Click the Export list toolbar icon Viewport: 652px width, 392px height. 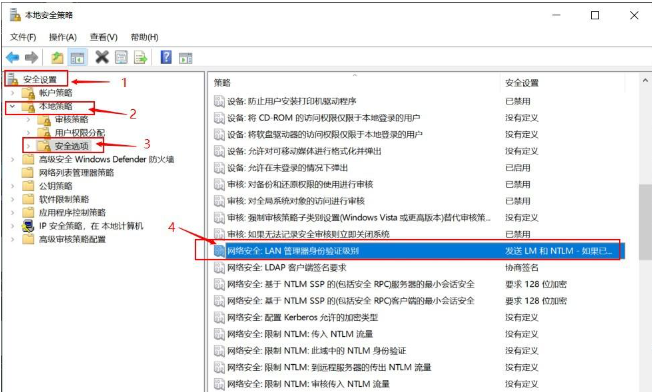pyautogui.click(x=141, y=57)
